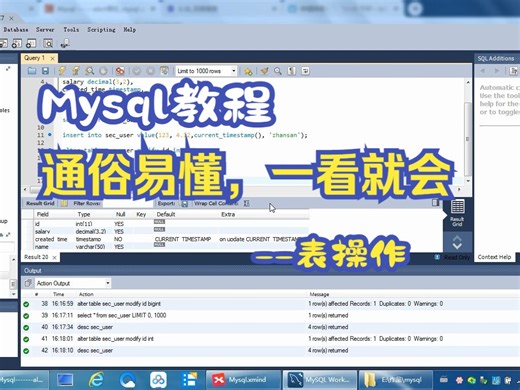Toggle word wrap icon in query toolbar
Viewport: 520px width, 390px height.
point(305,71)
